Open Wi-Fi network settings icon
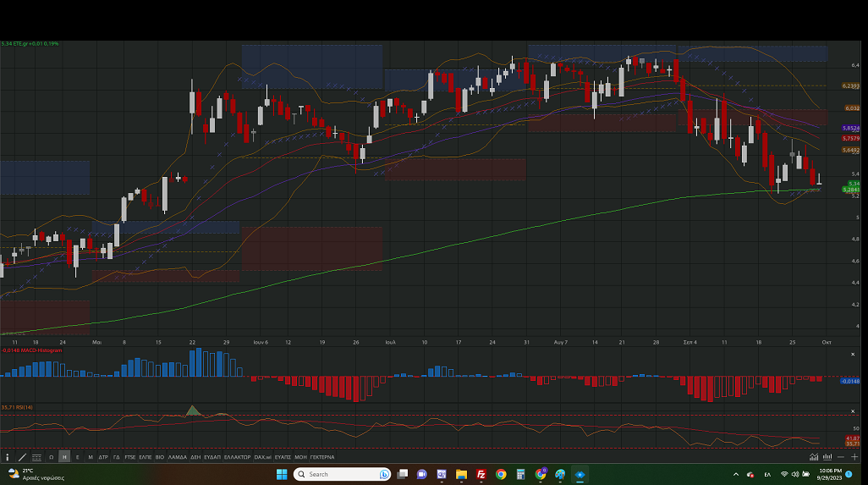Viewport: 868px width, 485px height. pos(784,475)
